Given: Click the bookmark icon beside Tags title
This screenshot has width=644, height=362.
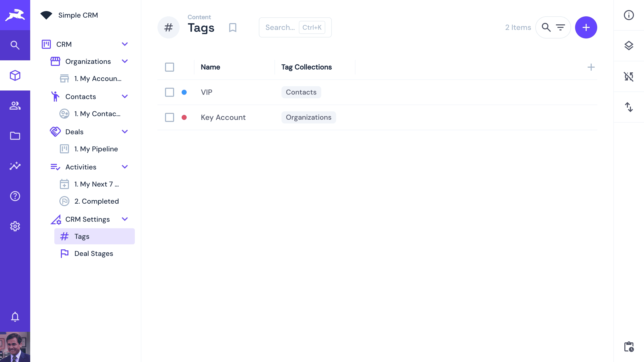Looking at the screenshot, I should point(233,27).
